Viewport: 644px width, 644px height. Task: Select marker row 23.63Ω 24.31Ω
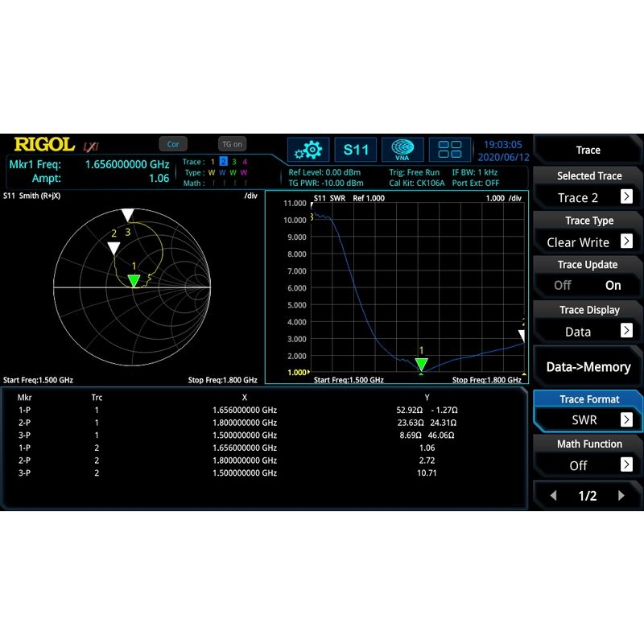pyautogui.click(x=263, y=423)
